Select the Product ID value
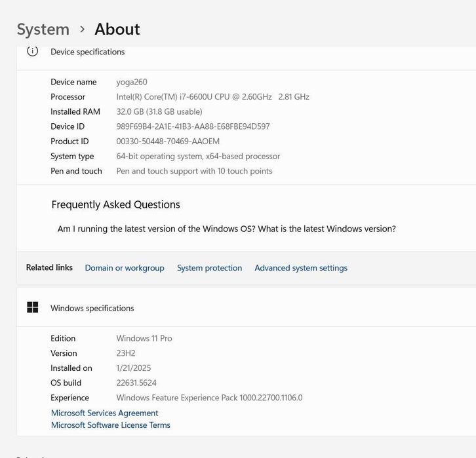 168,142
